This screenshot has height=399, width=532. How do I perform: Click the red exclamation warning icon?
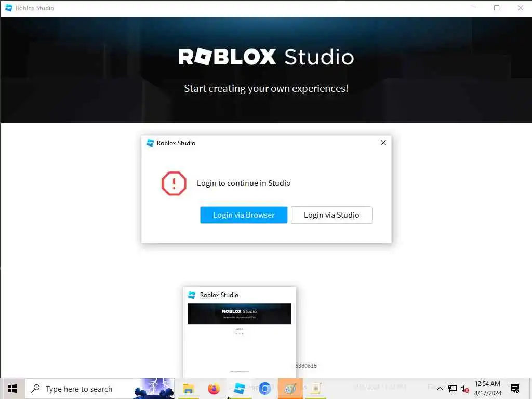[174, 183]
